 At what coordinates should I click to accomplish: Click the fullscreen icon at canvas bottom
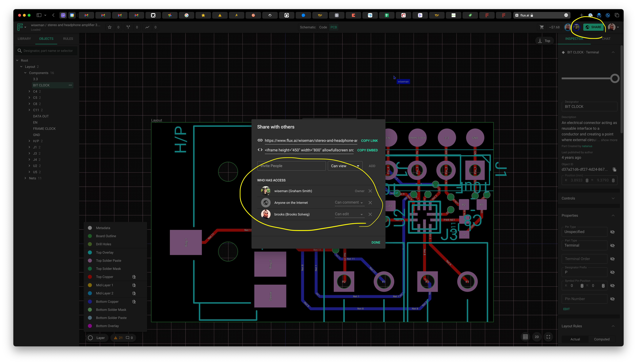(x=548, y=337)
